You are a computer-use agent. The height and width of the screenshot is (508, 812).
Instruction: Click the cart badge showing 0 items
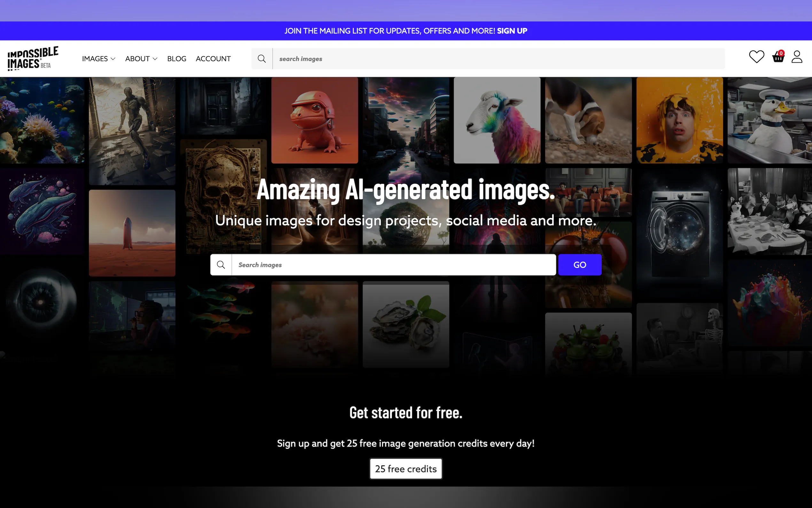click(782, 53)
